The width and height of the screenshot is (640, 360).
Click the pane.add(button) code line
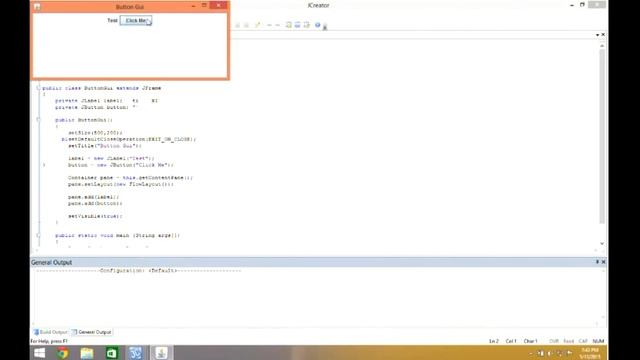click(95, 203)
